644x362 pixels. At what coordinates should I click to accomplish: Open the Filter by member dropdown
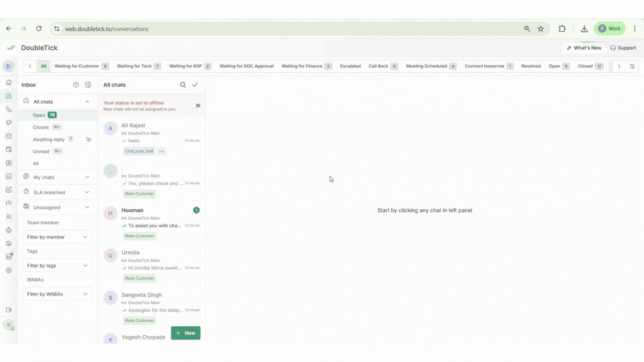pyautogui.click(x=58, y=237)
